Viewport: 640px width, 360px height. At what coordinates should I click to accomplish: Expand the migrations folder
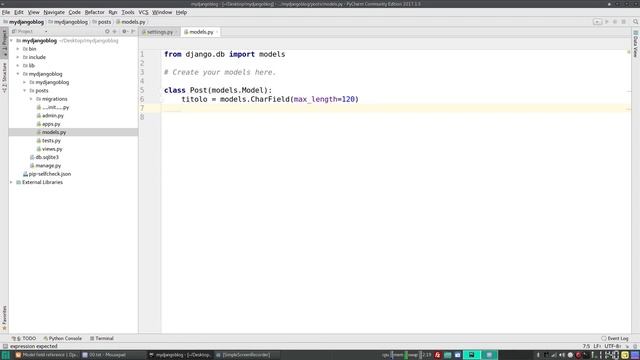coord(31,99)
